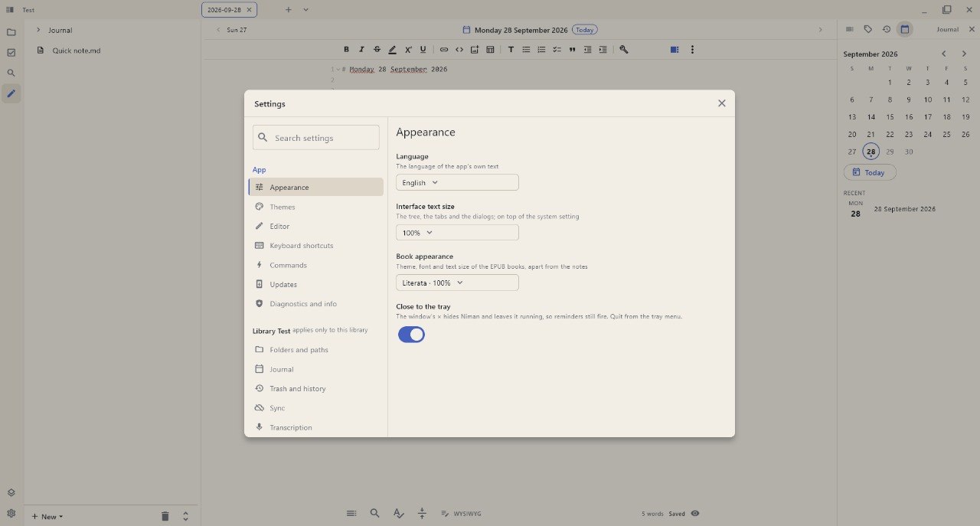
Task: Open Folders and paths library settings
Action: click(x=316, y=349)
